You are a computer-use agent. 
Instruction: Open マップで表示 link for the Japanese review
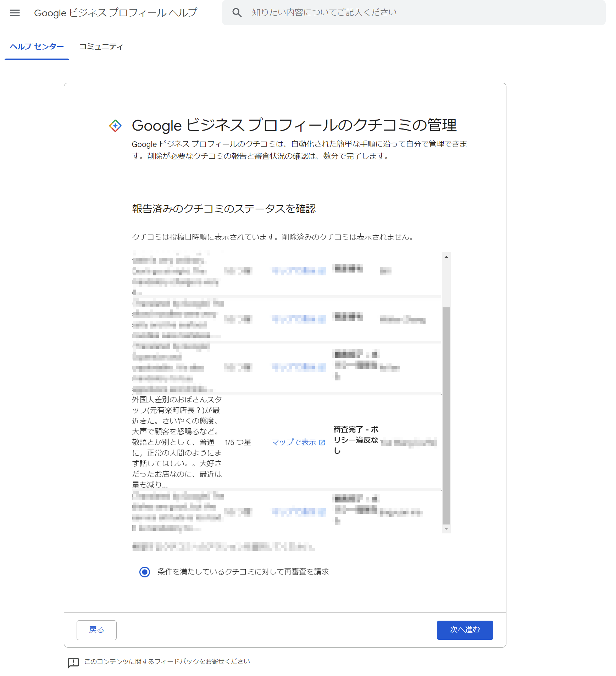click(294, 442)
